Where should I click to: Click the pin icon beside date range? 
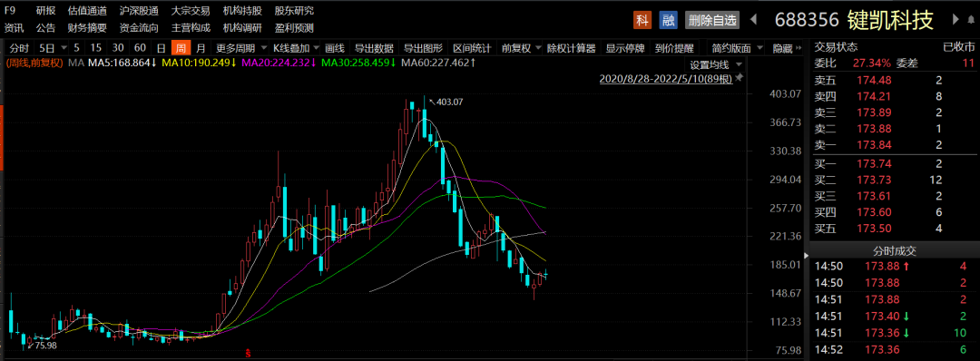[x=739, y=78]
